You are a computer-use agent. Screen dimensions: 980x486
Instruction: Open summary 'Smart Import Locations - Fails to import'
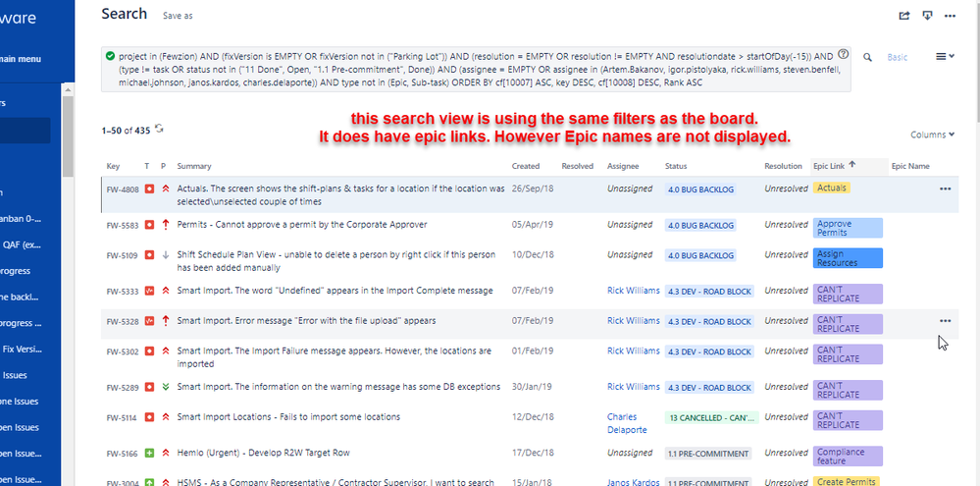point(288,416)
